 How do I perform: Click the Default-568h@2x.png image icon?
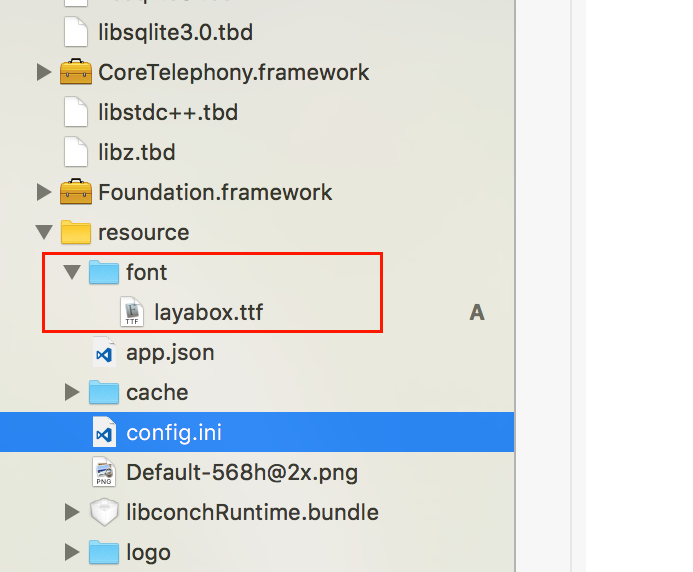[x=104, y=472]
